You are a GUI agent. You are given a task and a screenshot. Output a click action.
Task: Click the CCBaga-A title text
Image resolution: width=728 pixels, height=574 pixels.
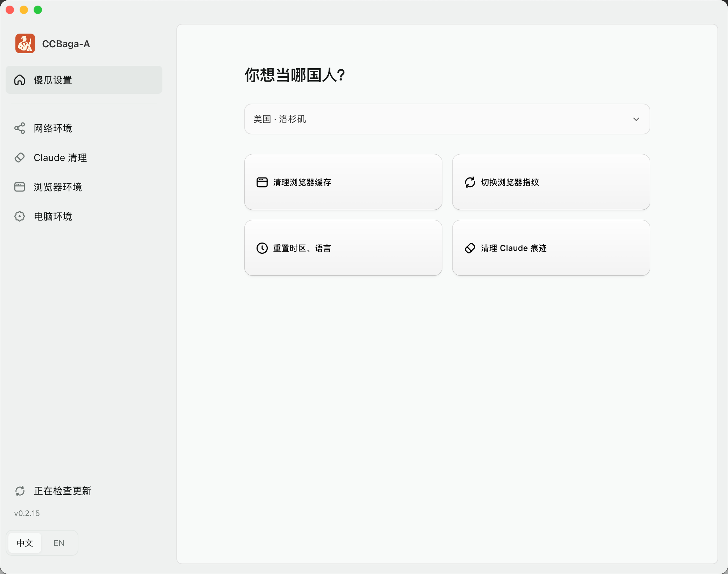[66, 44]
